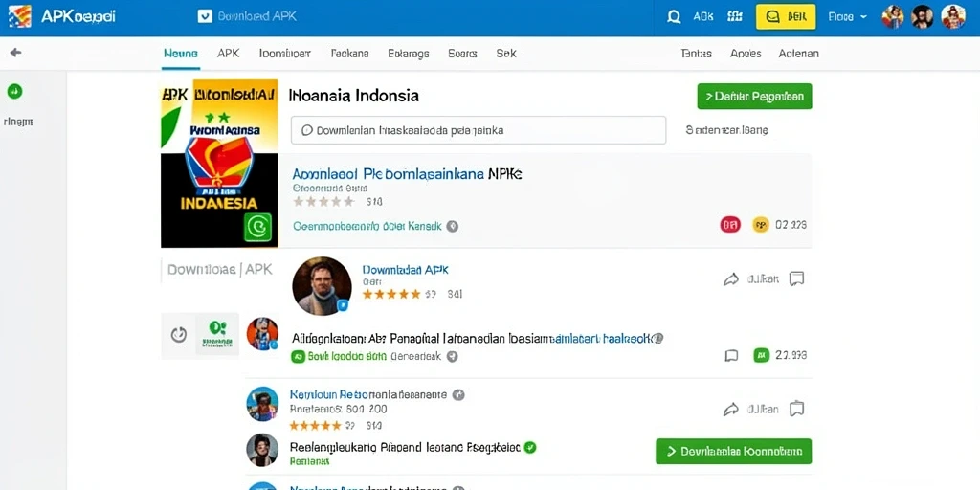This screenshot has width=980, height=490.
Task: Click the search magnifier icon in header
Action: [x=674, y=17]
